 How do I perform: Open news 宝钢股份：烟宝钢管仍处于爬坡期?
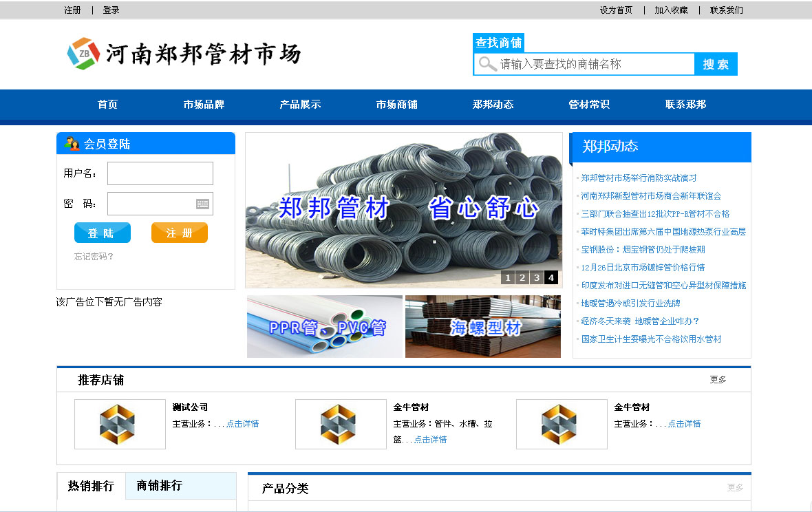tap(643, 250)
